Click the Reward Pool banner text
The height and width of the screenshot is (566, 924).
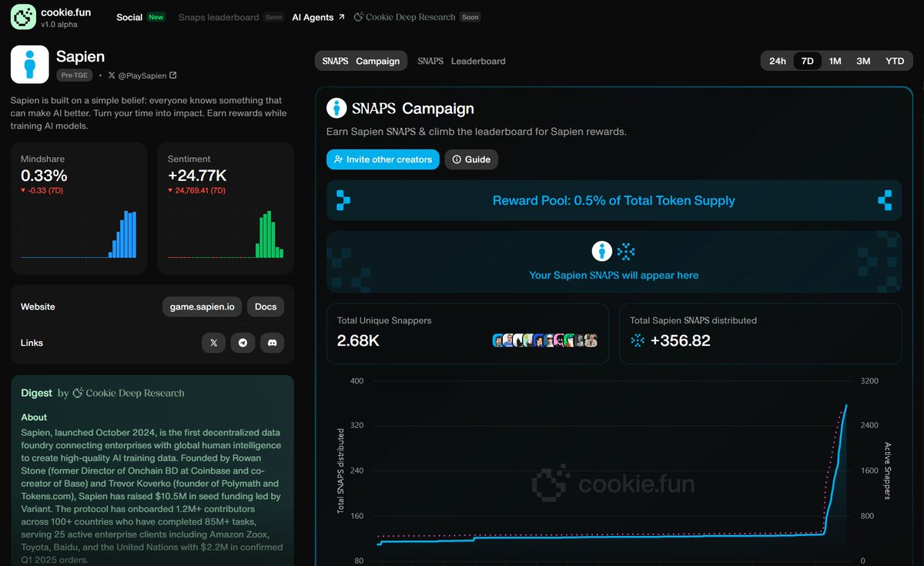tap(614, 200)
